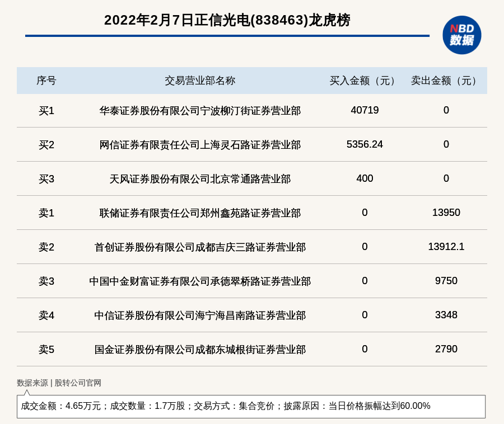Screen dimensions: 504x424
Task: Select the 买2 row label
Action: pos(46,145)
